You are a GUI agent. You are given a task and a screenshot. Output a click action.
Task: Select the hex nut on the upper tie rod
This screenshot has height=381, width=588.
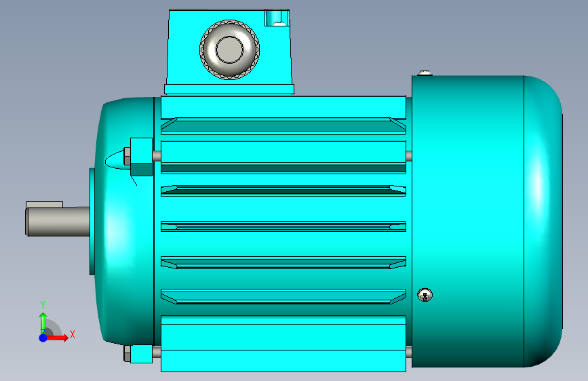click(127, 157)
